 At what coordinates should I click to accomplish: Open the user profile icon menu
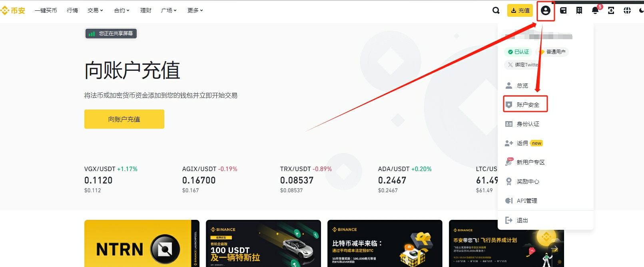[x=546, y=10]
